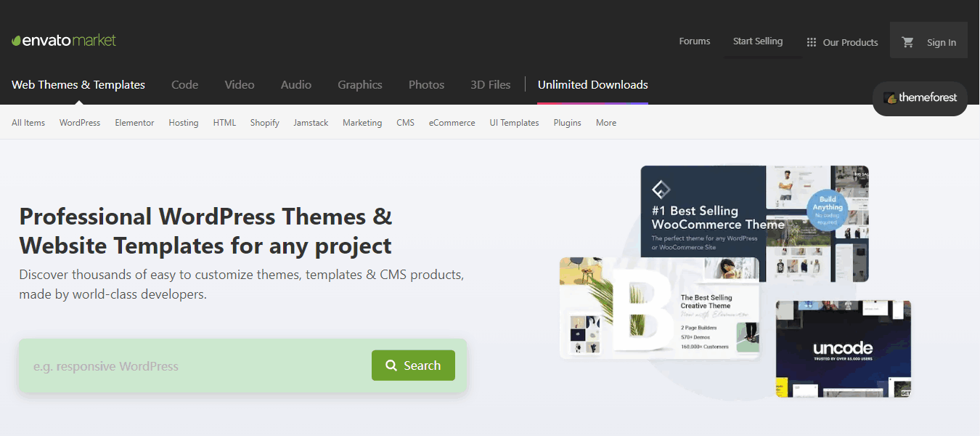Click the green Search button
The width and height of the screenshot is (980, 436).
[x=413, y=366]
